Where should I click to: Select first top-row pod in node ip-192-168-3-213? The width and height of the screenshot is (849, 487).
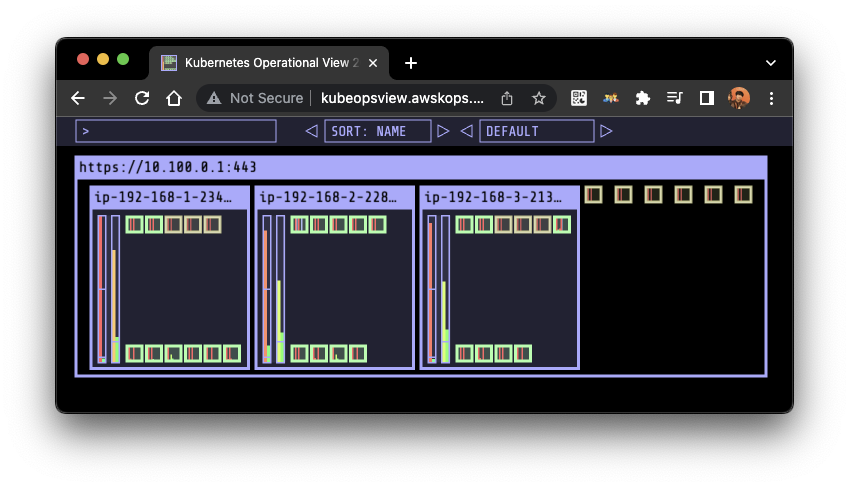tap(465, 224)
